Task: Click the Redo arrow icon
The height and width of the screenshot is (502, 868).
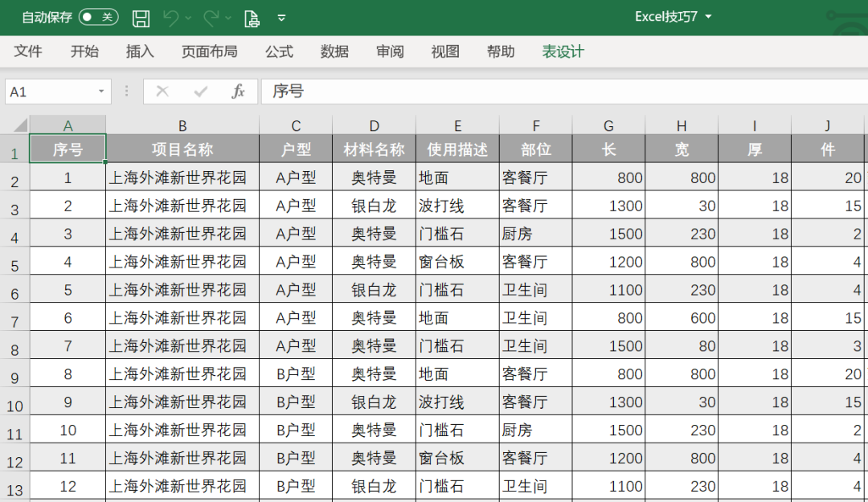Action: click(211, 18)
